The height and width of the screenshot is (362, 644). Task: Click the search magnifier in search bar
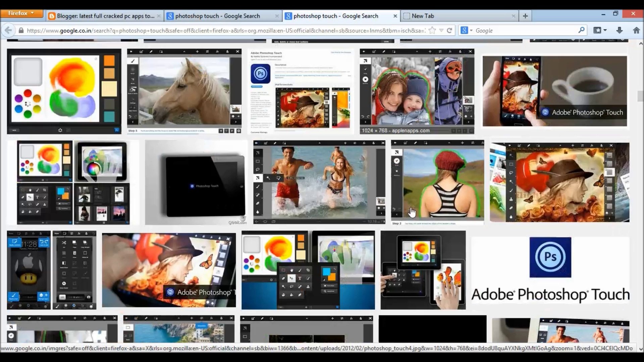pyautogui.click(x=581, y=30)
